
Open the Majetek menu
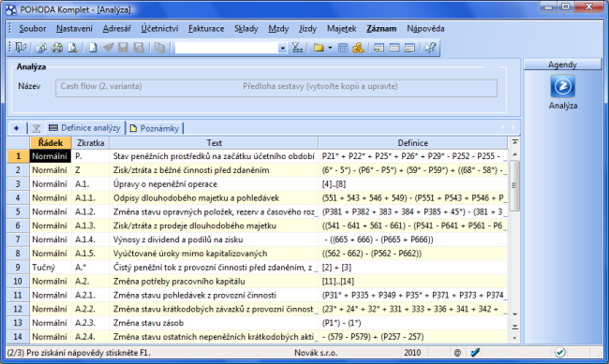pos(341,29)
